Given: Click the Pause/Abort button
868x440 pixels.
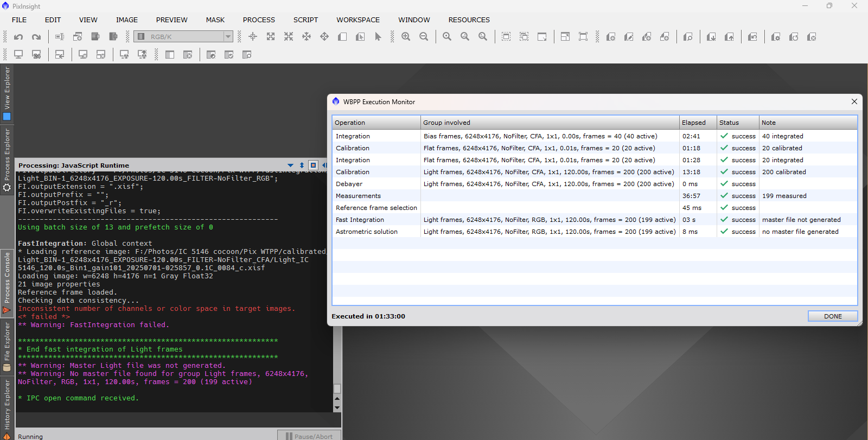Looking at the screenshot, I should 309,436.
